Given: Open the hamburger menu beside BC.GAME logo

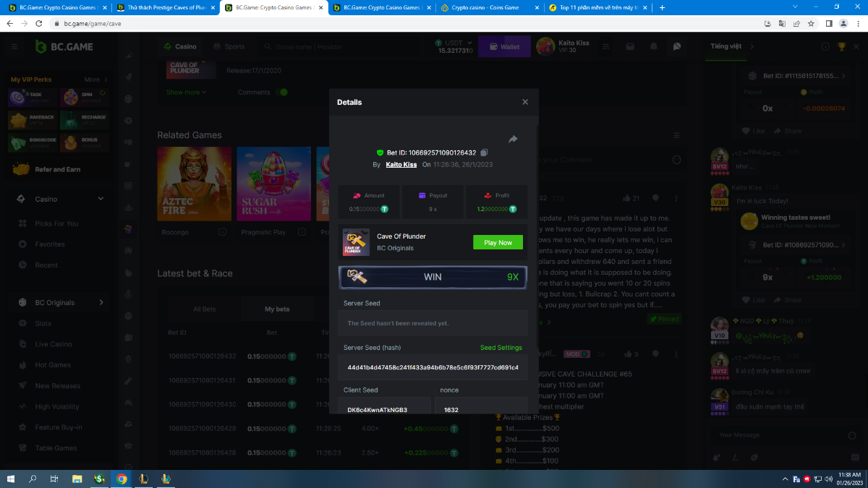Looking at the screenshot, I should (x=14, y=47).
